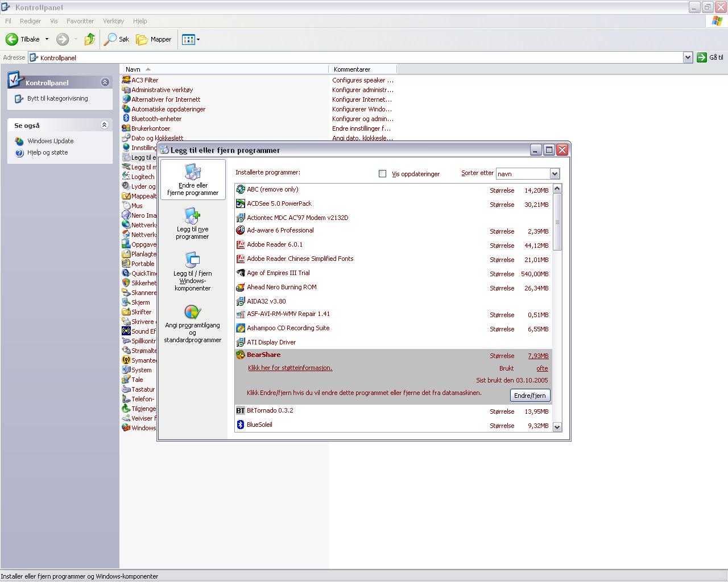The image size is (728, 582).
Task: Open the Favoritter menu
Action: coord(80,21)
